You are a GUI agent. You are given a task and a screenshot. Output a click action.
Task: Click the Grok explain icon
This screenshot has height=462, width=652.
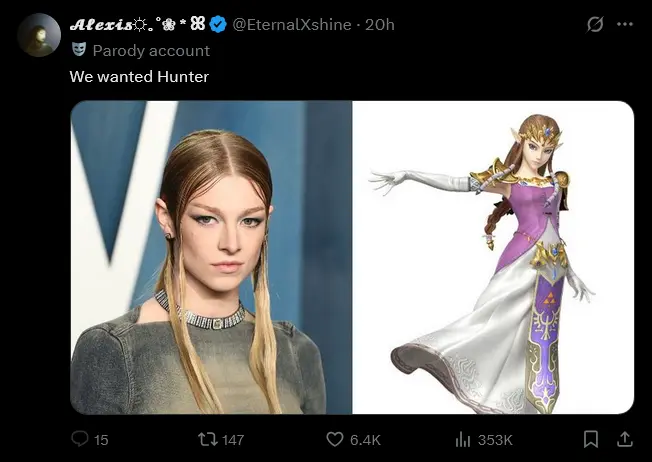pos(595,24)
